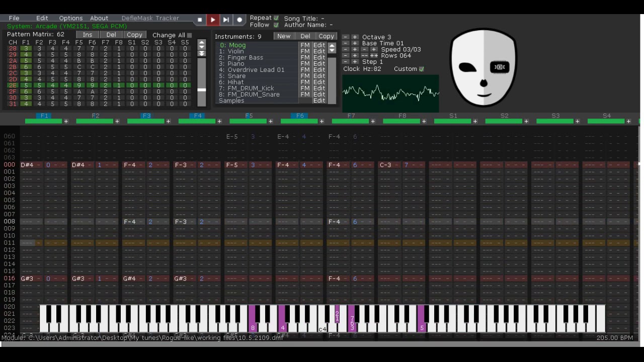The width and height of the screenshot is (644, 362).
Task: Select the Moog instrument
Action: point(258,45)
